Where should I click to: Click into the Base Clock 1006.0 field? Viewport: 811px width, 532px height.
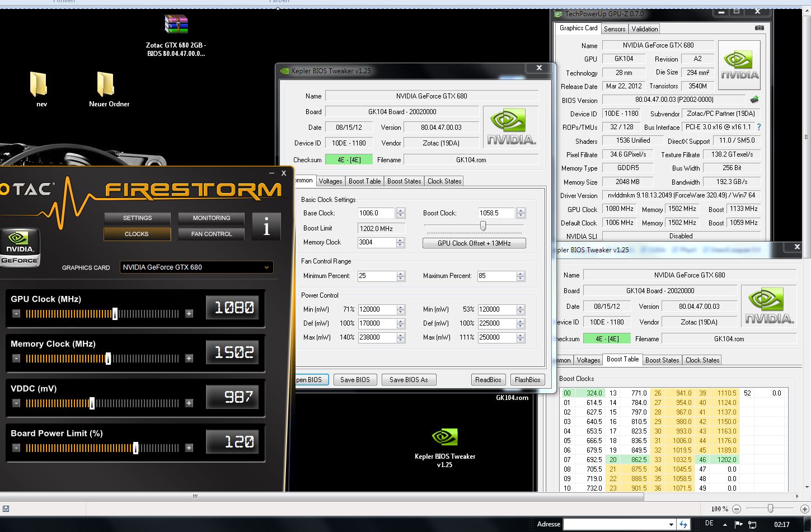click(x=377, y=213)
